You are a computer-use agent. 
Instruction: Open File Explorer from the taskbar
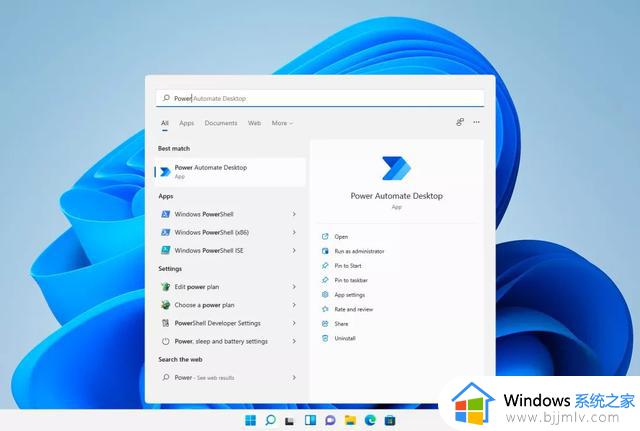(350, 420)
